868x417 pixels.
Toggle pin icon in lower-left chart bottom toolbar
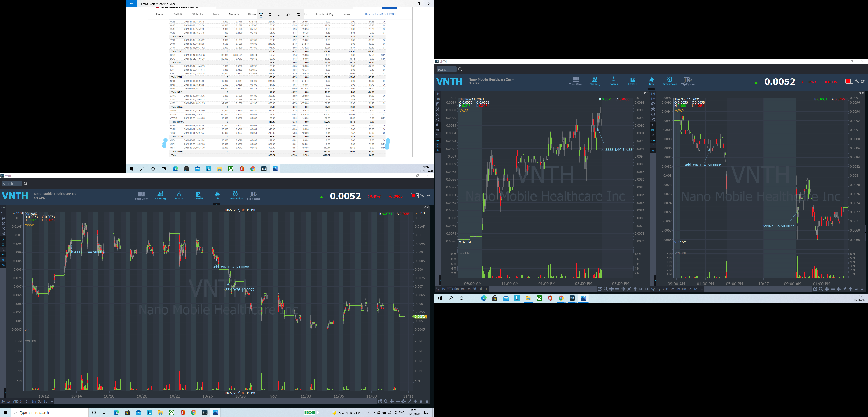coord(409,401)
